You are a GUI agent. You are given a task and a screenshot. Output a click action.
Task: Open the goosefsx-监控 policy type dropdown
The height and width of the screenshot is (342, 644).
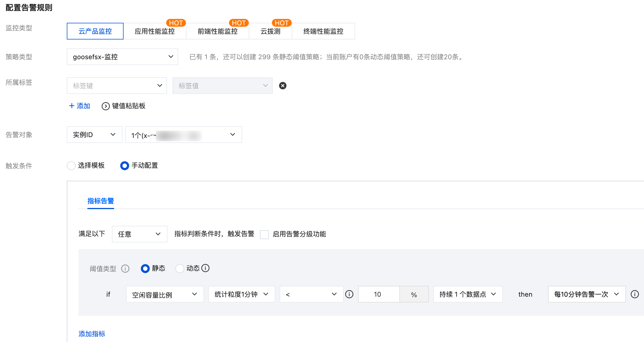point(122,57)
